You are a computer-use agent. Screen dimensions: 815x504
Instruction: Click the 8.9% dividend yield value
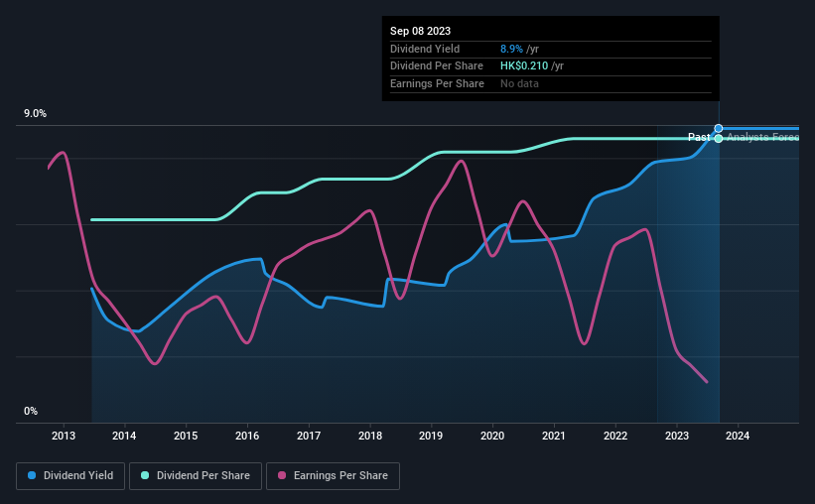(x=511, y=49)
